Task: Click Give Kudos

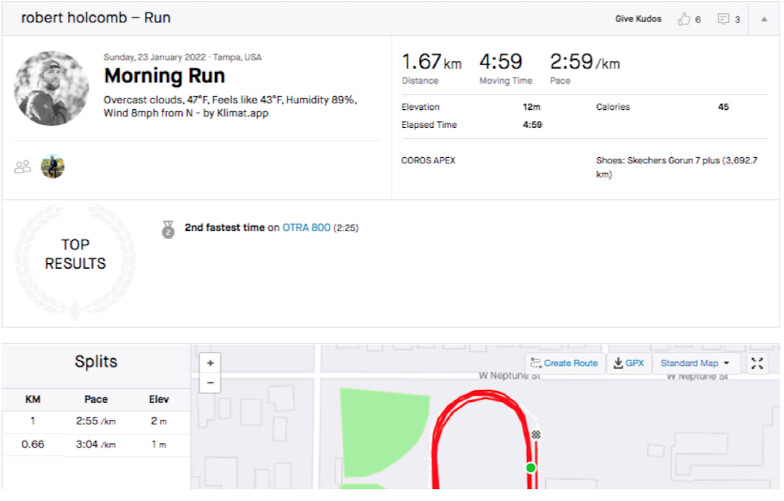Action: (x=638, y=19)
